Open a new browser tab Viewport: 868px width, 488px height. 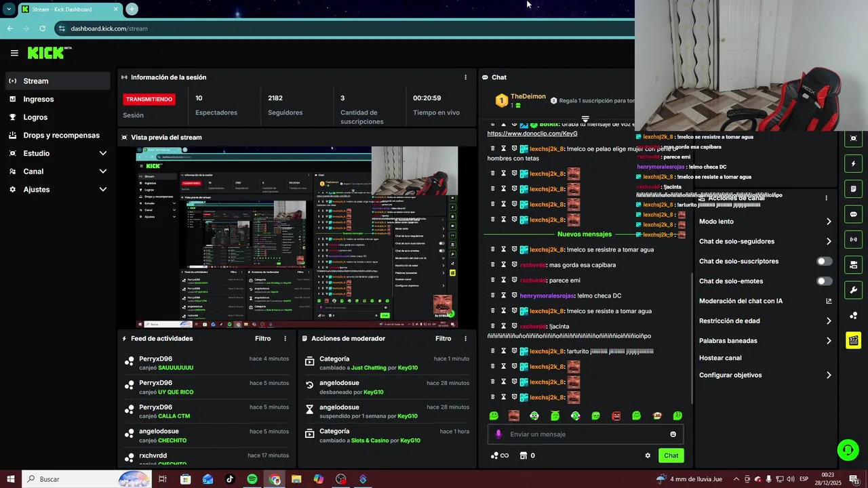pos(132,9)
